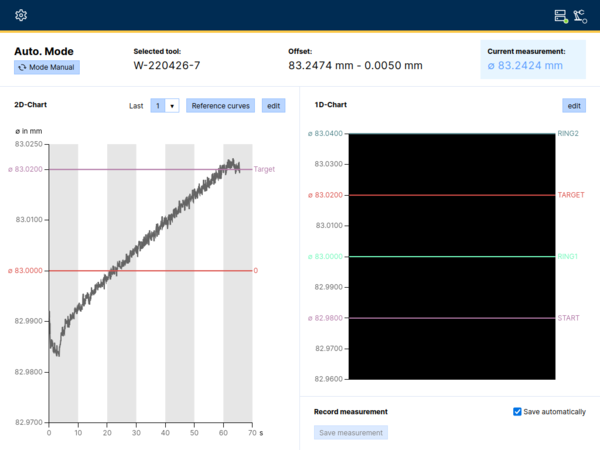600x450 pixels.
Task: Click the 1D-Chart title
Action: pyautogui.click(x=331, y=105)
